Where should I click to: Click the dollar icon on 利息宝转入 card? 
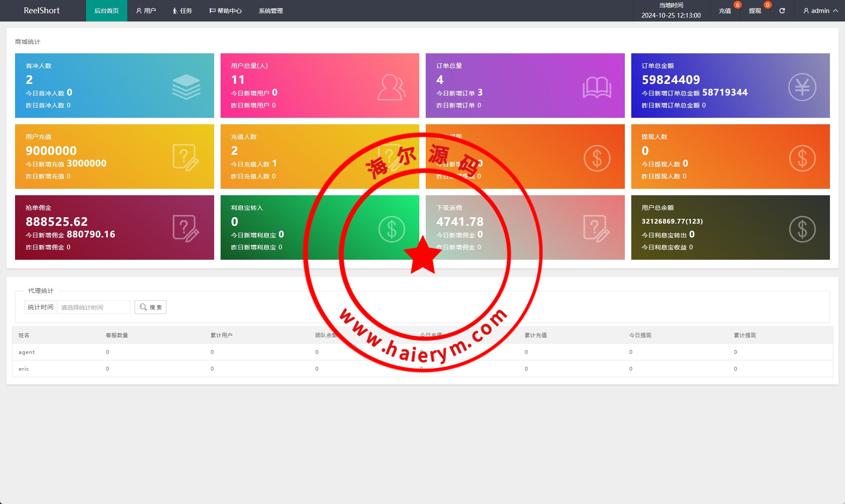[x=391, y=229]
